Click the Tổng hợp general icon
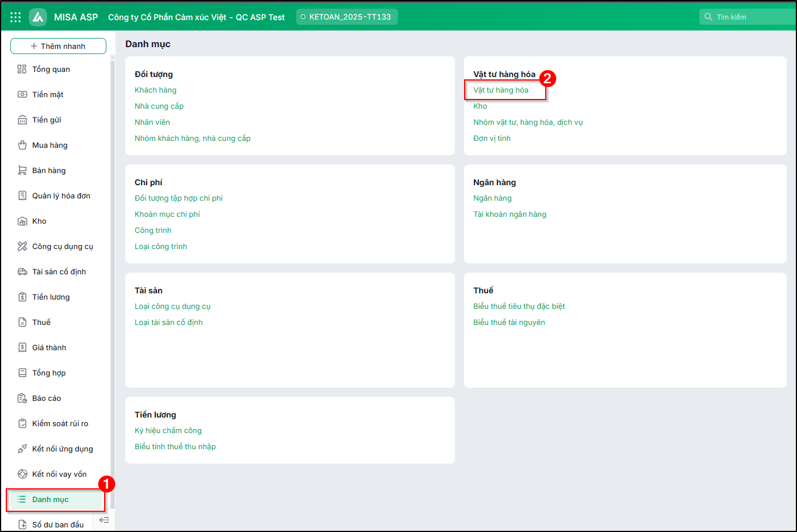 coord(22,373)
